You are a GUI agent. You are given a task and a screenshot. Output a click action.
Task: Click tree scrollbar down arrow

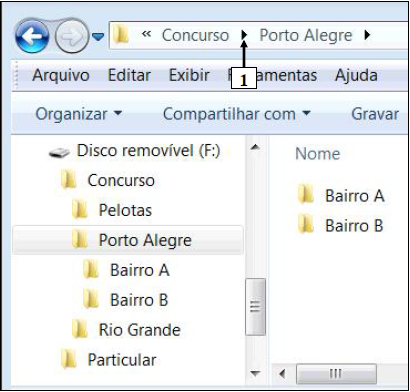(255, 373)
